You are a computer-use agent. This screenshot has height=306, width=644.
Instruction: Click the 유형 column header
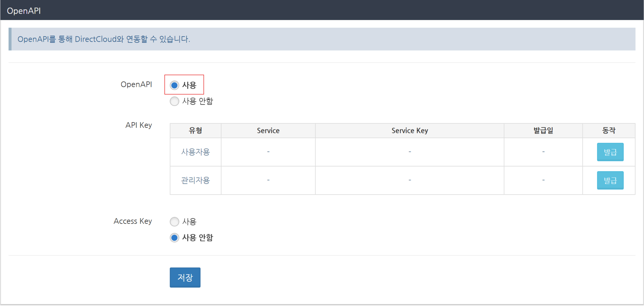pos(195,131)
